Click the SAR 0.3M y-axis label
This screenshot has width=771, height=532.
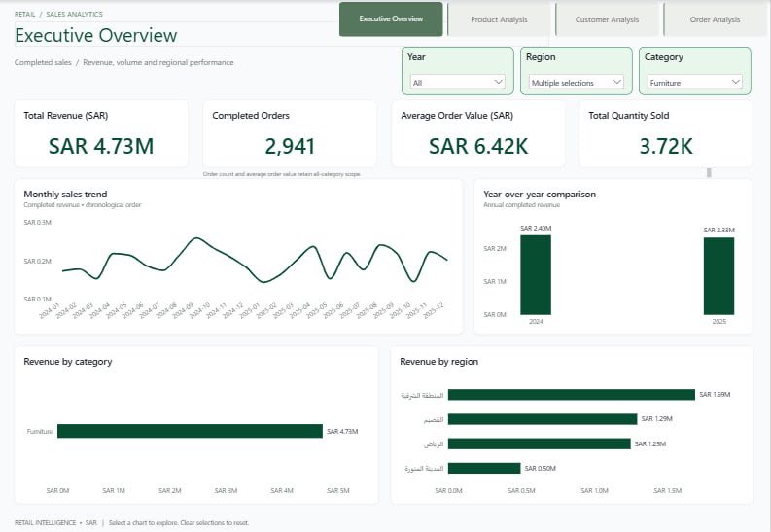pos(37,223)
